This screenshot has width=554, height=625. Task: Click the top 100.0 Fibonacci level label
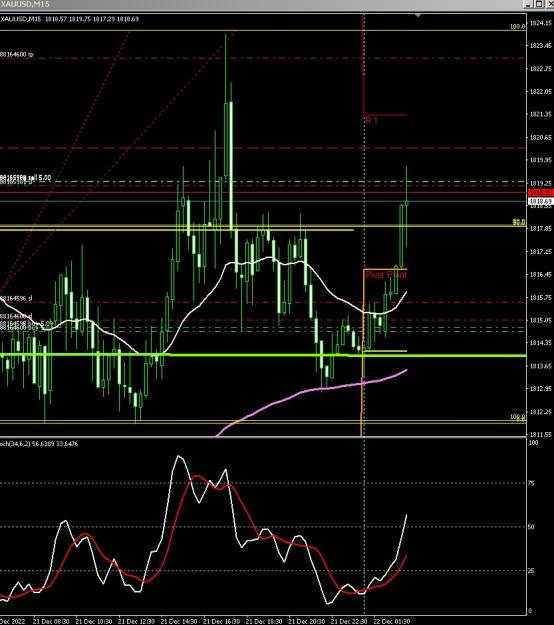(x=518, y=27)
